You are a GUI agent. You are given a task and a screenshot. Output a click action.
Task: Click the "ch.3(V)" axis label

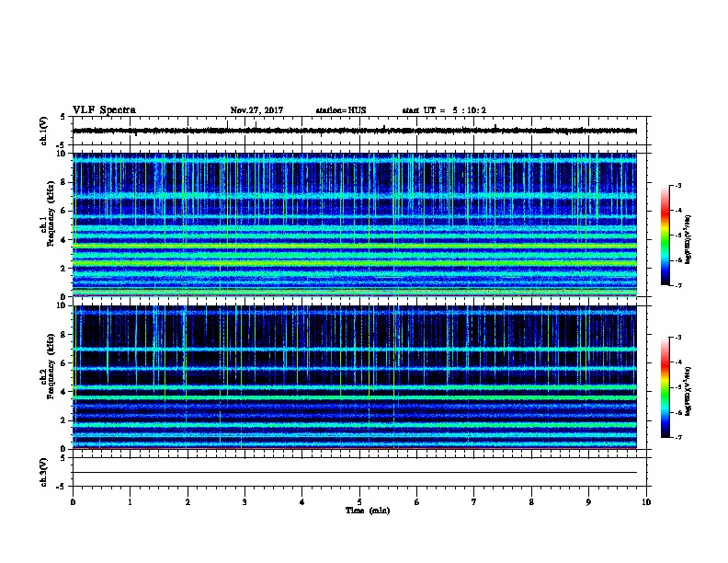43,472
